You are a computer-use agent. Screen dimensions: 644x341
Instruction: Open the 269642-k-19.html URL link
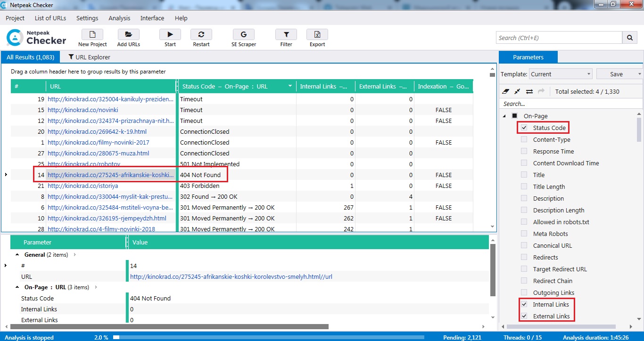97,131
